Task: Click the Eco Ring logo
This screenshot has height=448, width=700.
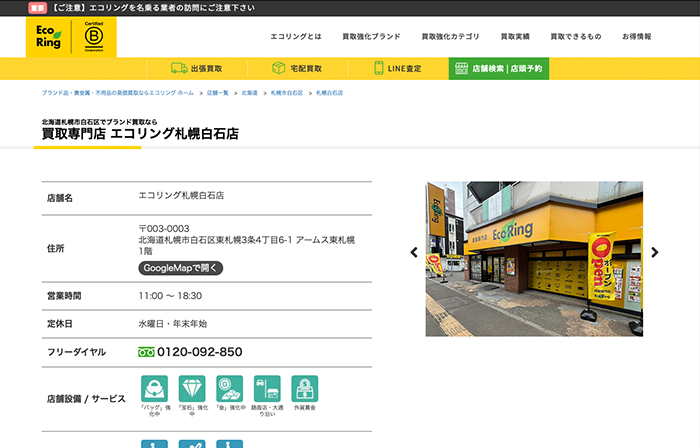Action: click(49, 37)
